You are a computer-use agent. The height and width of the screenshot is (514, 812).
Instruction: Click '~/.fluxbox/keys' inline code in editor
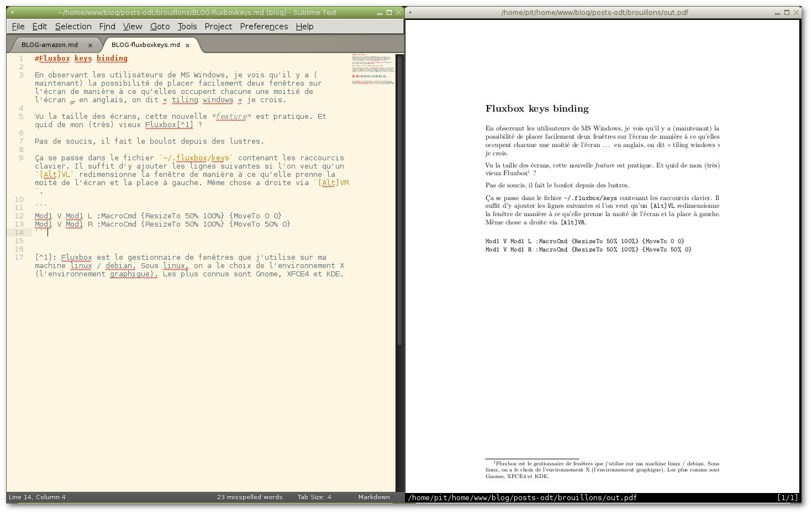(196, 158)
